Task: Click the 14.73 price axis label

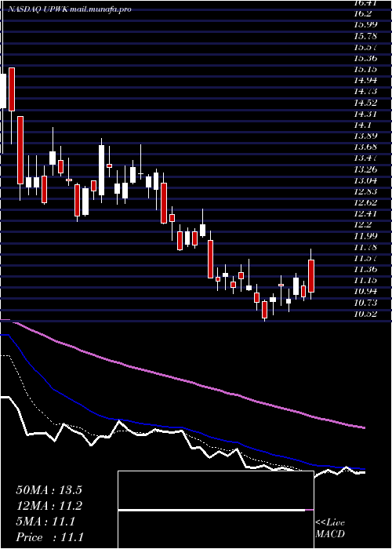Action: [365, 92]
